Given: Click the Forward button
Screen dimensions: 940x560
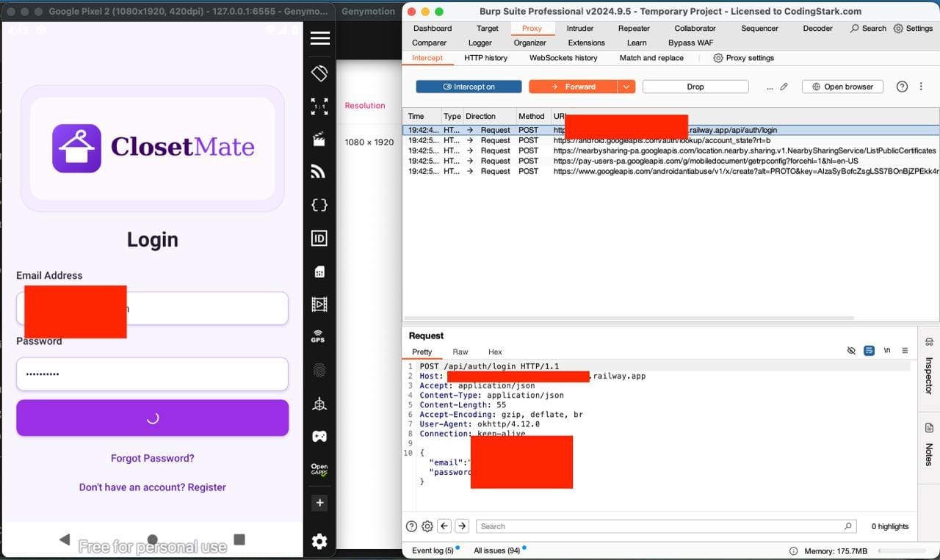Looking at the screenshot, I should coord(573,87).
